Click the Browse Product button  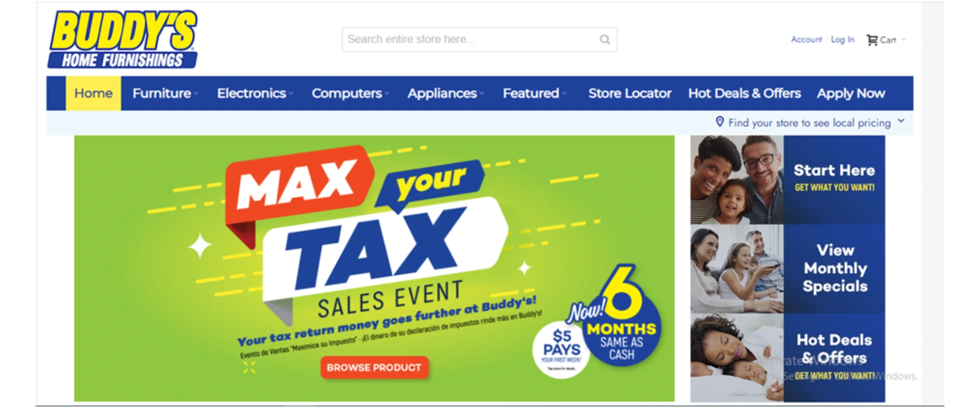[x=374, y=367]
